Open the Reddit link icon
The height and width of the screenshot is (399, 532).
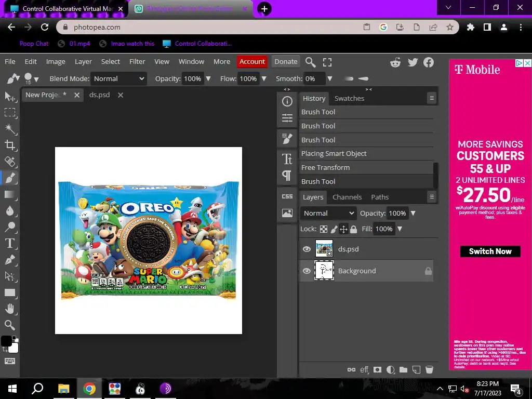click(395, 62)
